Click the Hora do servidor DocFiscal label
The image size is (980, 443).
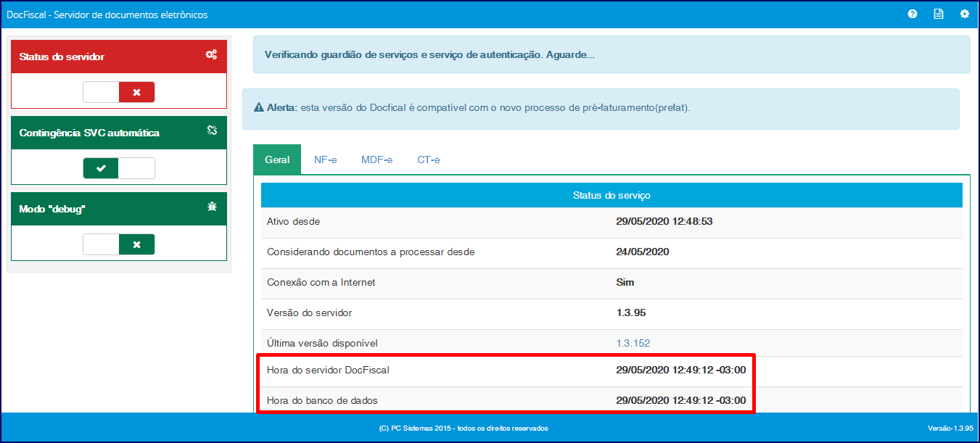point(328,370)
